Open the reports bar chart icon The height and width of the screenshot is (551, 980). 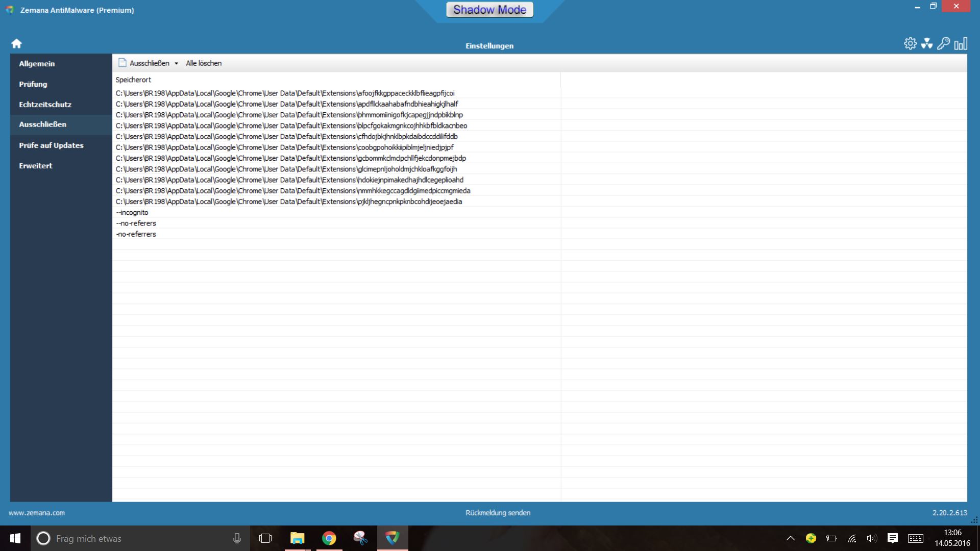pyautogui.click(x=961, y=43)
